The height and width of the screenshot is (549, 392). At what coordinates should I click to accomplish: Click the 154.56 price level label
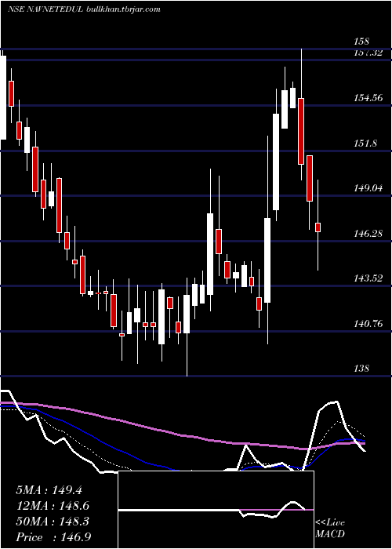point(368,98)
